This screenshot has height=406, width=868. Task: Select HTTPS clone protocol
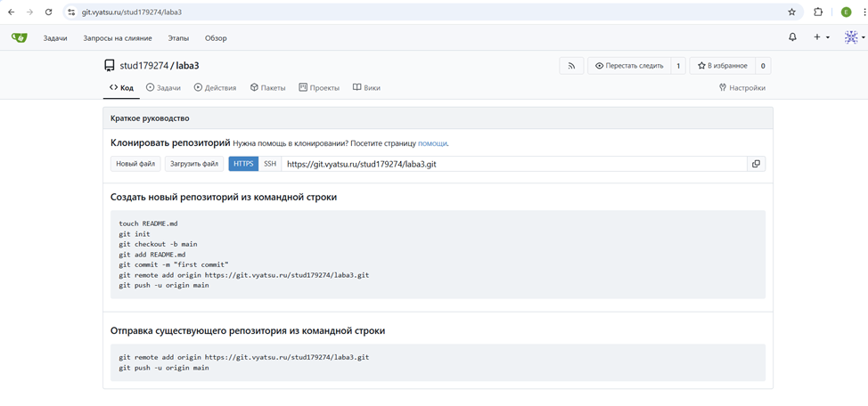pos(243,164)
